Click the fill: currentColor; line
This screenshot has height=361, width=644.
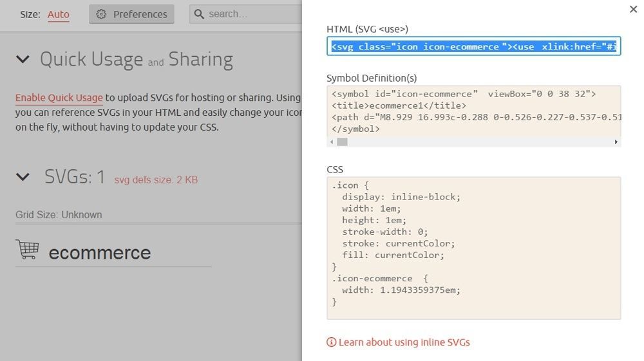coord(393,255)
